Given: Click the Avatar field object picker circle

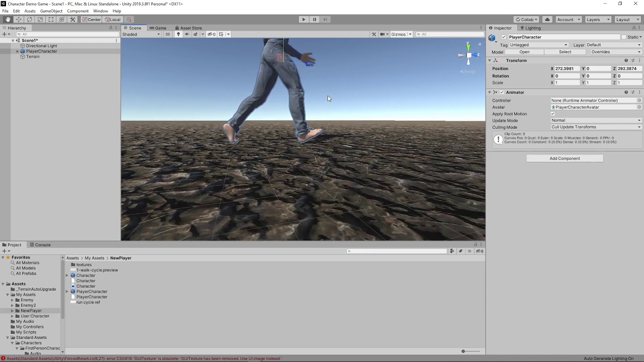Looking at the screenshot, I should pos(639,107).
